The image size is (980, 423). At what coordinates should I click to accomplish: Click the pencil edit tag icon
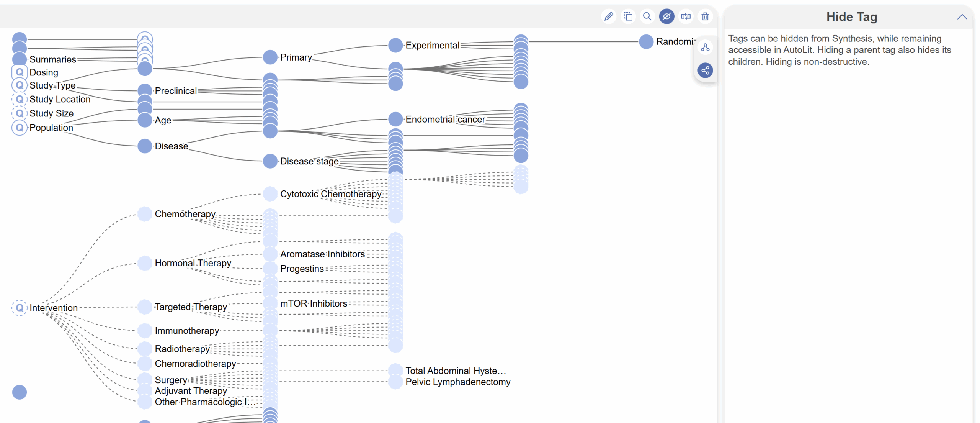[x=609, y=16]
